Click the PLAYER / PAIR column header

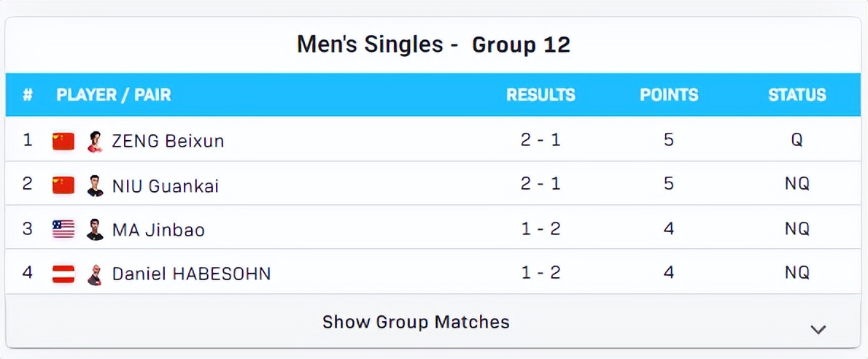click(114, 95)
